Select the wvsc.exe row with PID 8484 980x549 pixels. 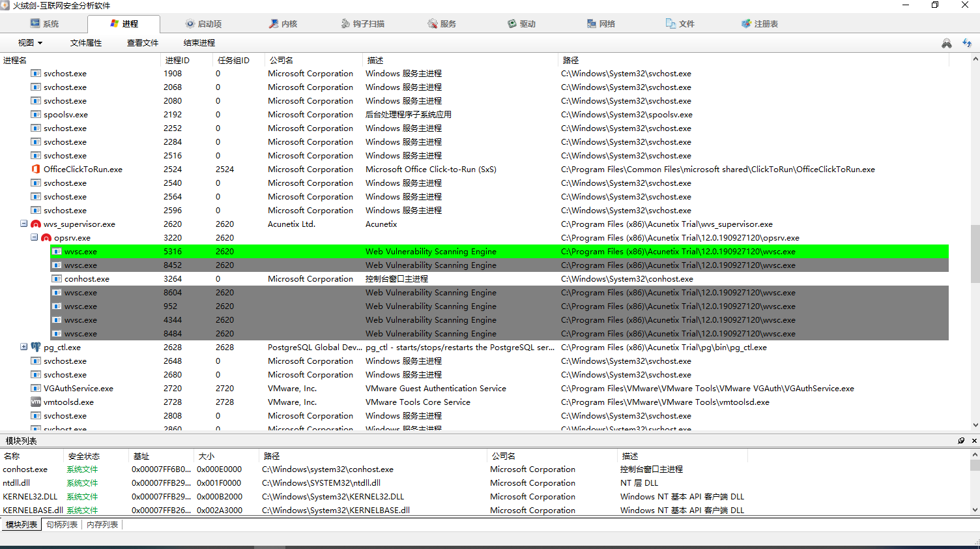tap(499, 334)
